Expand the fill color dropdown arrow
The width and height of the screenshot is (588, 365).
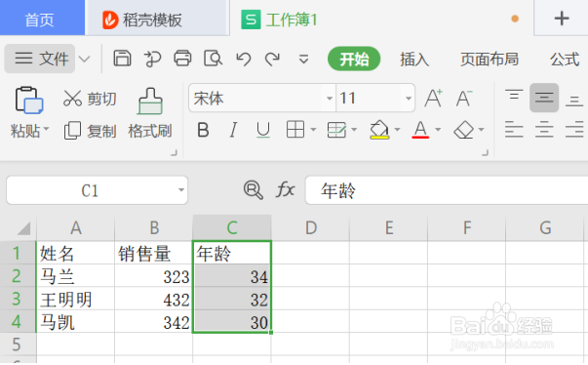397,130
